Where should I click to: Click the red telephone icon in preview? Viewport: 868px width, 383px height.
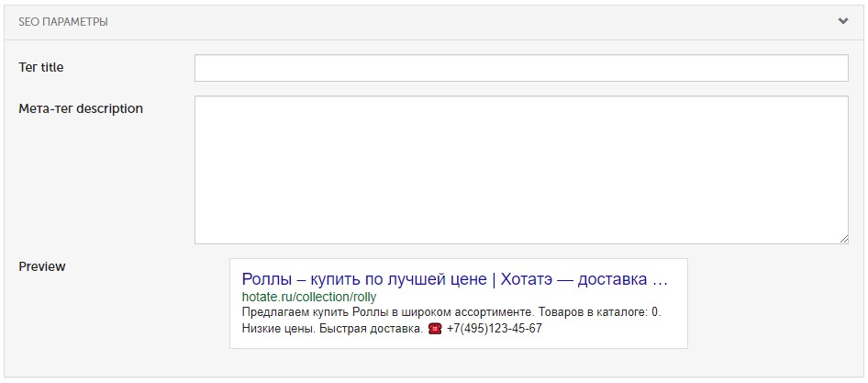click(436, 329)
